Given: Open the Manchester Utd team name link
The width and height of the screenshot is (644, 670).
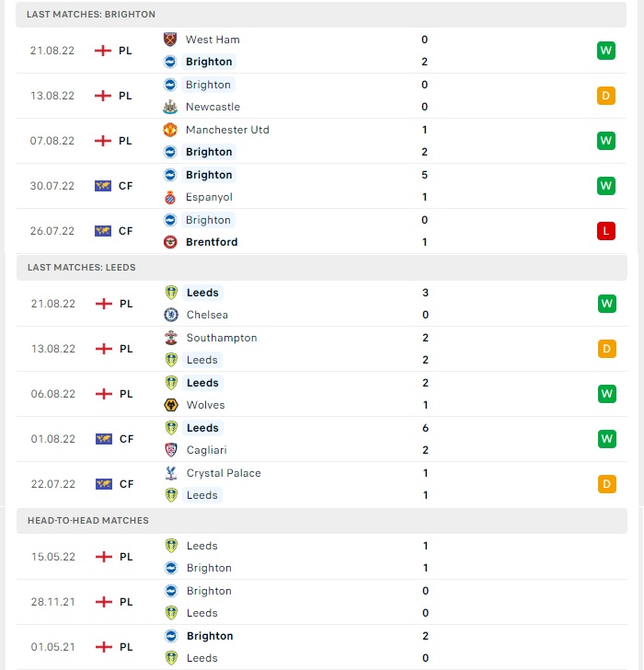Looking at the screenshot, I should click(227, 130).
